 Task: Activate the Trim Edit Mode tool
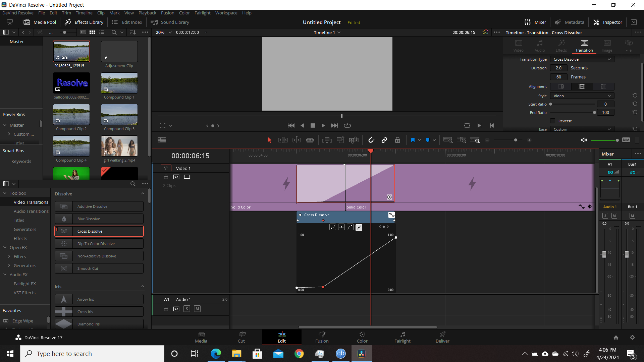click(x=283, y=140)
